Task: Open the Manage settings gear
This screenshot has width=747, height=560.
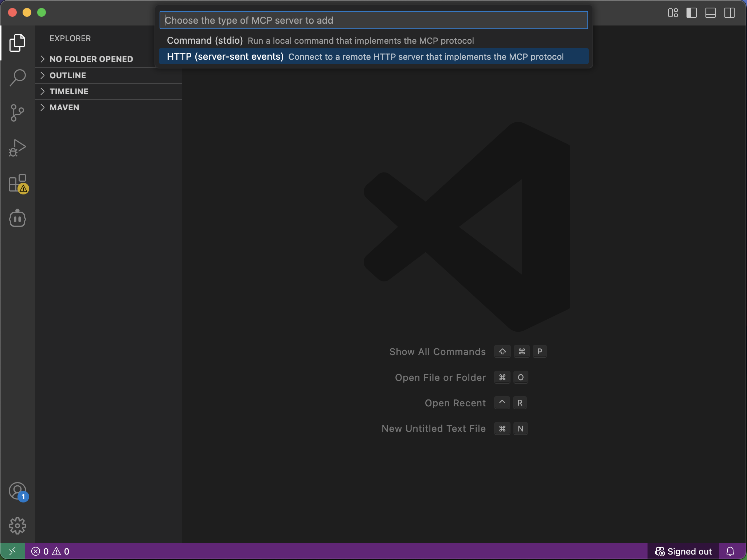Action: pyautogui.click(x=17, y=525)
